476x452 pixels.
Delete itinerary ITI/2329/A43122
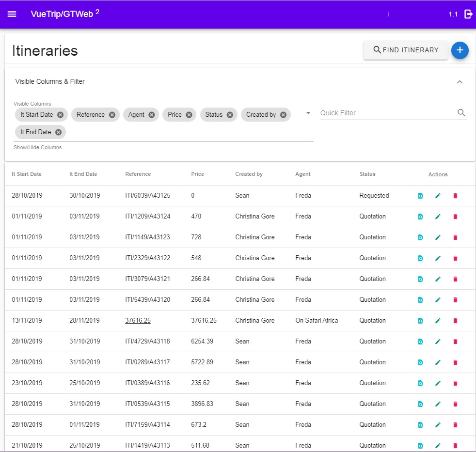point(455,258)
